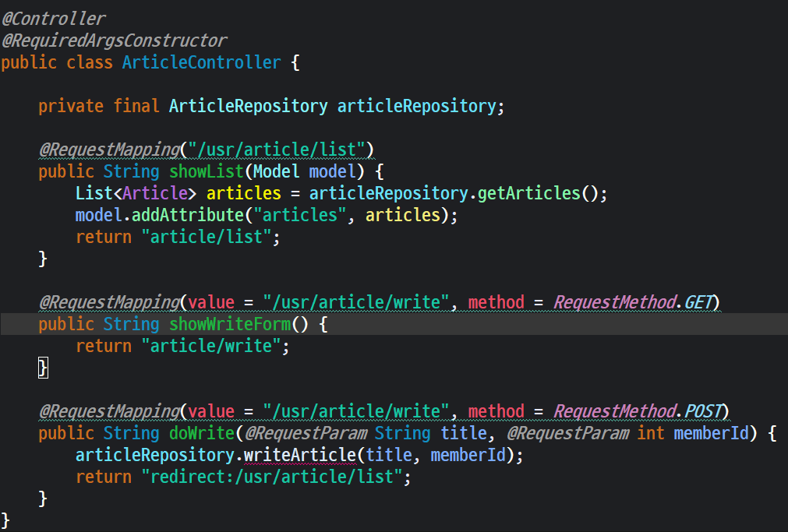Click the doWrite method name
The width and height of the screenshot is (788, 532).
tap(202, 433)
